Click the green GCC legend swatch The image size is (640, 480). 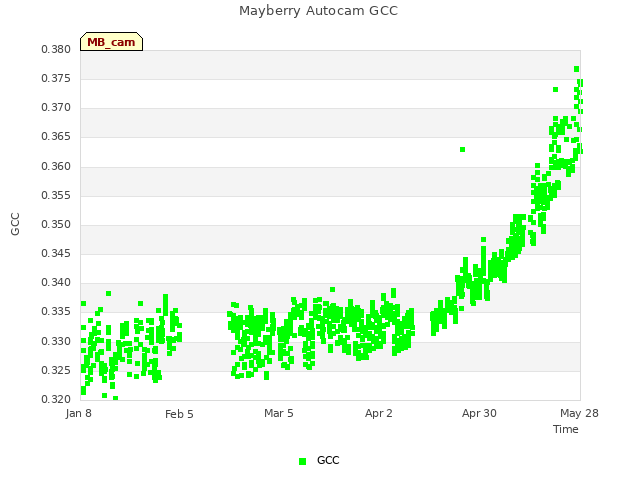(x=302, y=461)
